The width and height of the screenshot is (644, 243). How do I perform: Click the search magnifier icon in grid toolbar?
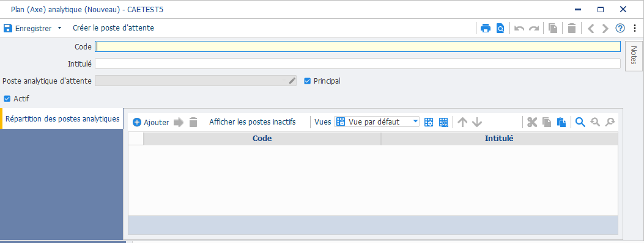580,122
